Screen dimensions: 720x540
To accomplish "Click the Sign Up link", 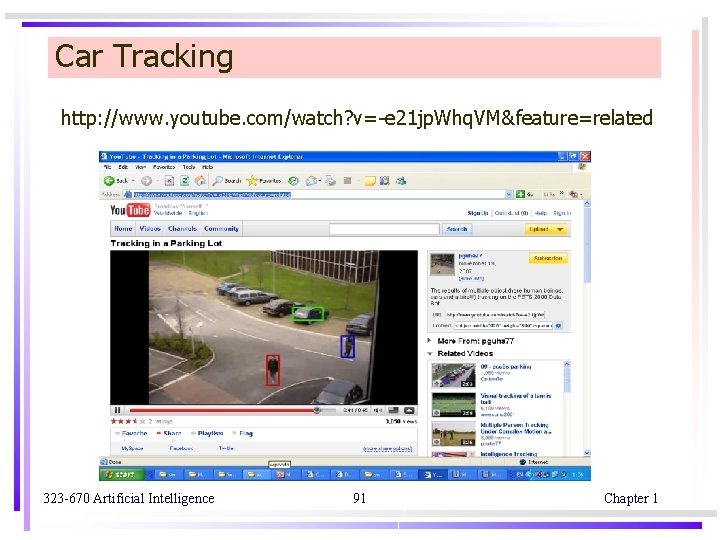I will pos(478,213).
